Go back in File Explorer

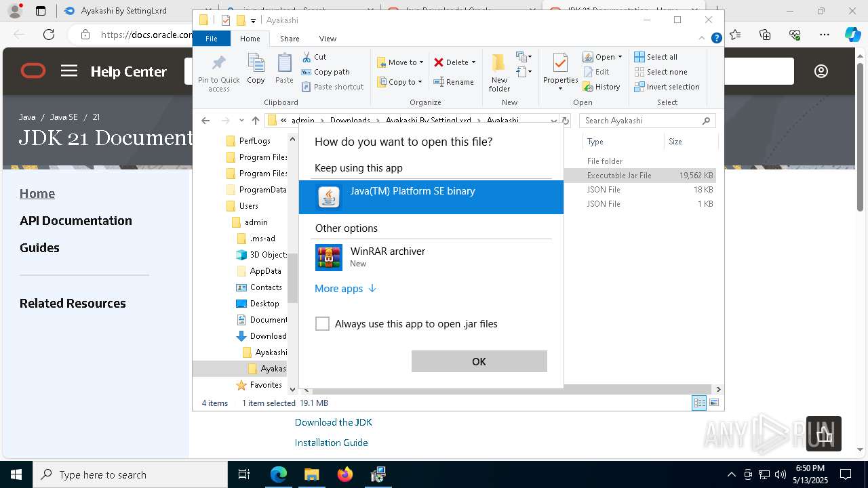(x=205, y=121)
